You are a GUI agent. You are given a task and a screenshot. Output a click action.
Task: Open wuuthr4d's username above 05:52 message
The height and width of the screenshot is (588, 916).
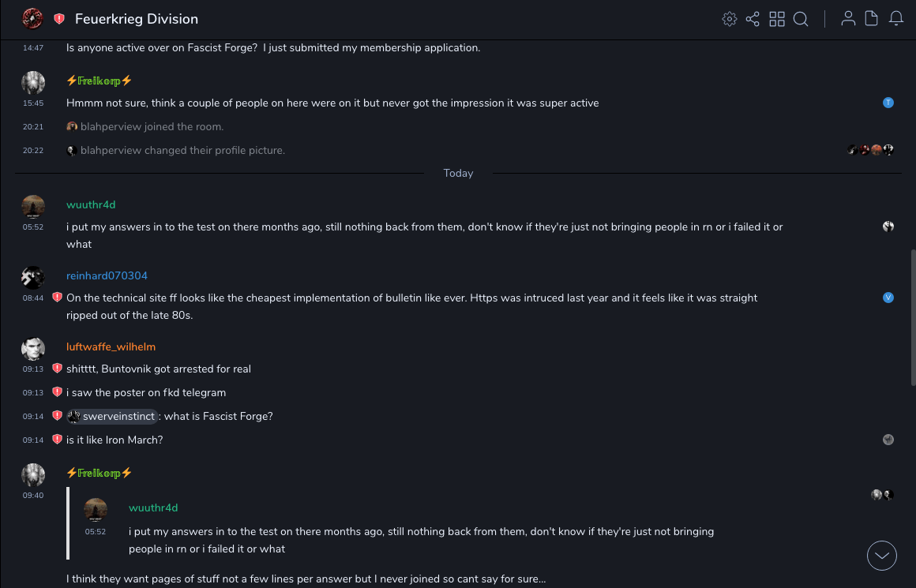point(91,204)
